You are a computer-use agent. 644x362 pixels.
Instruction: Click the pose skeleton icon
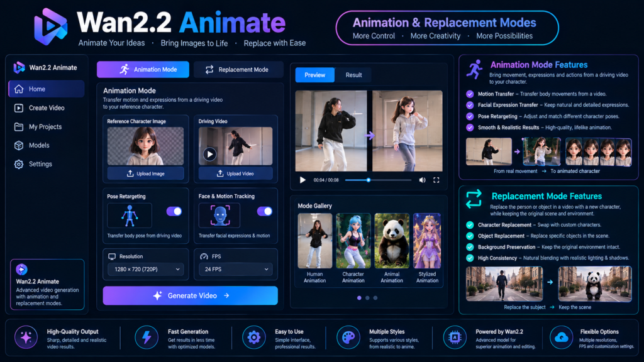tap(130, 216)
